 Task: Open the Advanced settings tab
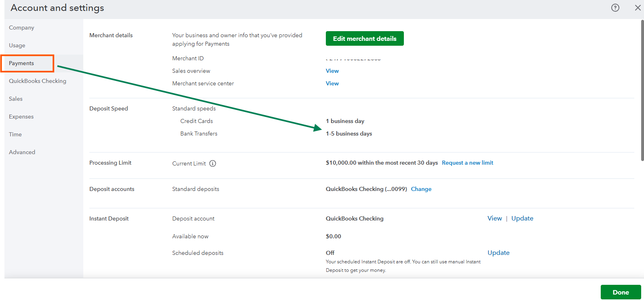pos(22,152)
